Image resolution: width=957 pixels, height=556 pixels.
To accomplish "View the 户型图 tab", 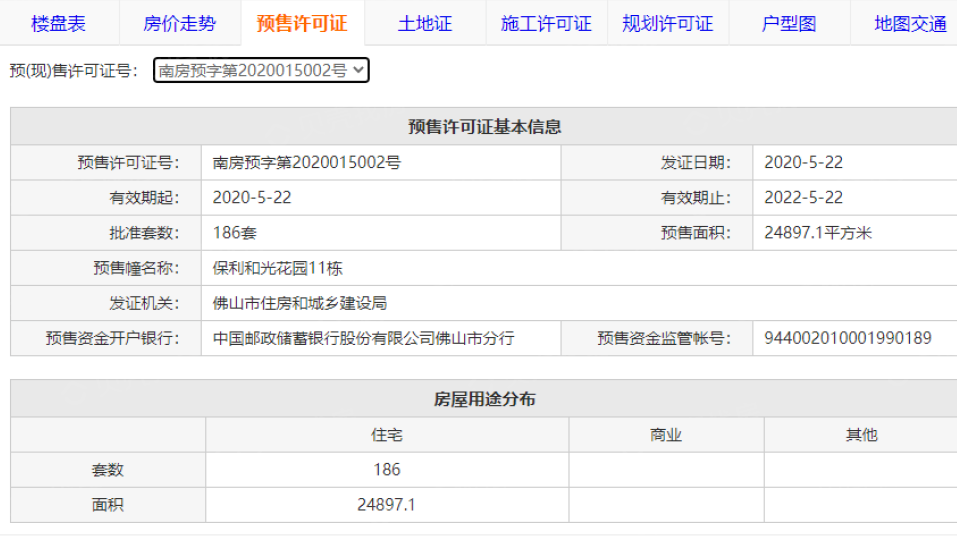I will [x=789, y=23].
